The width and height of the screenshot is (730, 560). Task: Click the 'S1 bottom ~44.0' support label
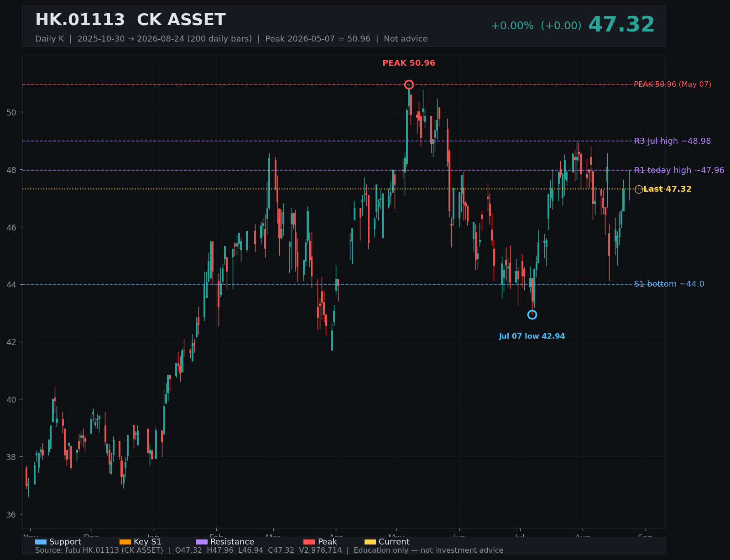669,284
